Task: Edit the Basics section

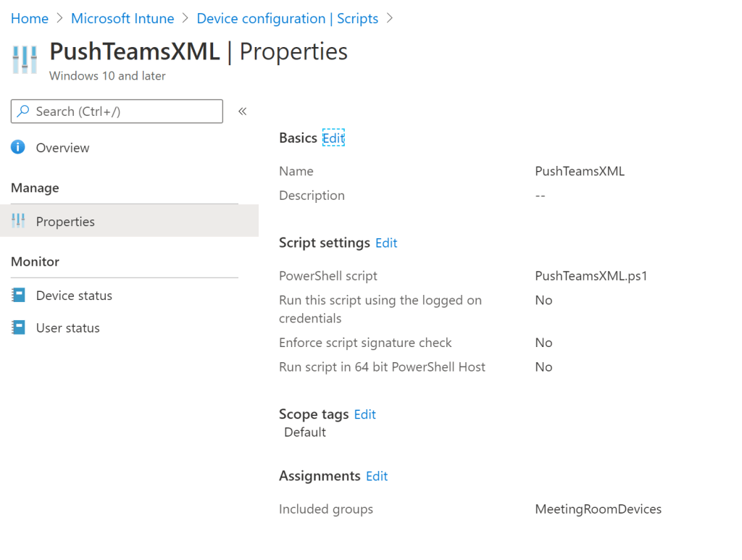Action: coord(333,138)
